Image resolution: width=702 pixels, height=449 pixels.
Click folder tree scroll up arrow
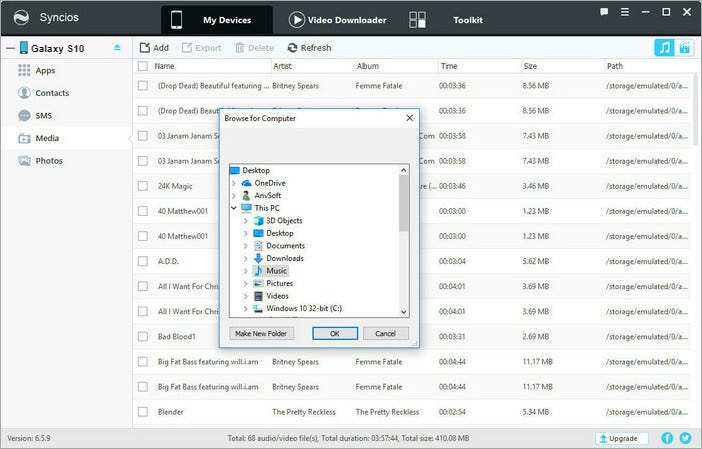(403, 170)
